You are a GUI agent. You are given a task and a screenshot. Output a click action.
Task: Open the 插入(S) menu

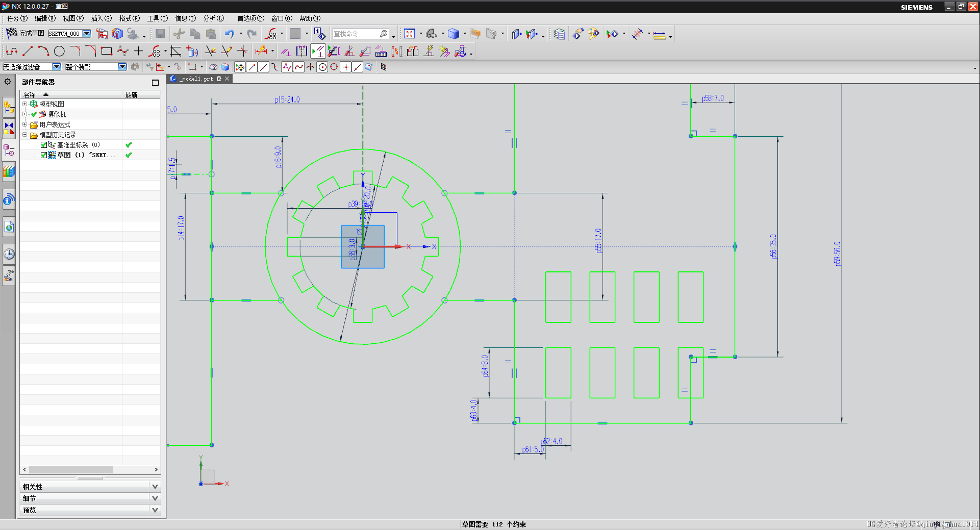(x=101, y=18)
